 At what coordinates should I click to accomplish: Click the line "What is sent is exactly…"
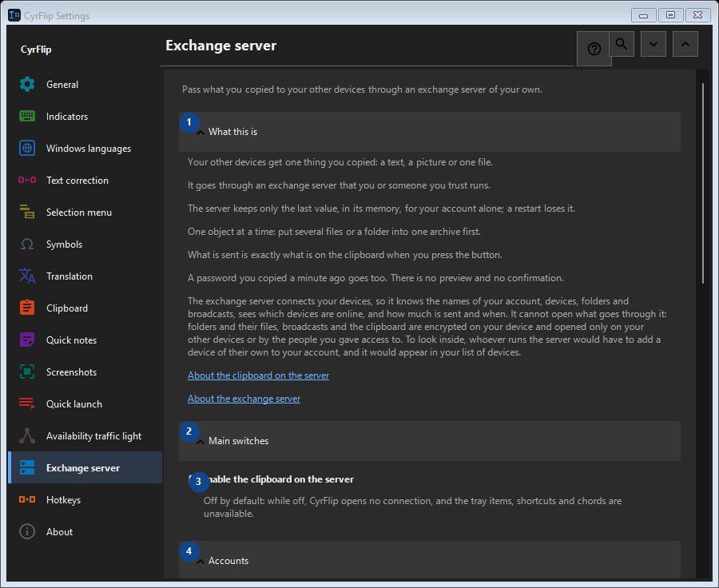[345, 255]
